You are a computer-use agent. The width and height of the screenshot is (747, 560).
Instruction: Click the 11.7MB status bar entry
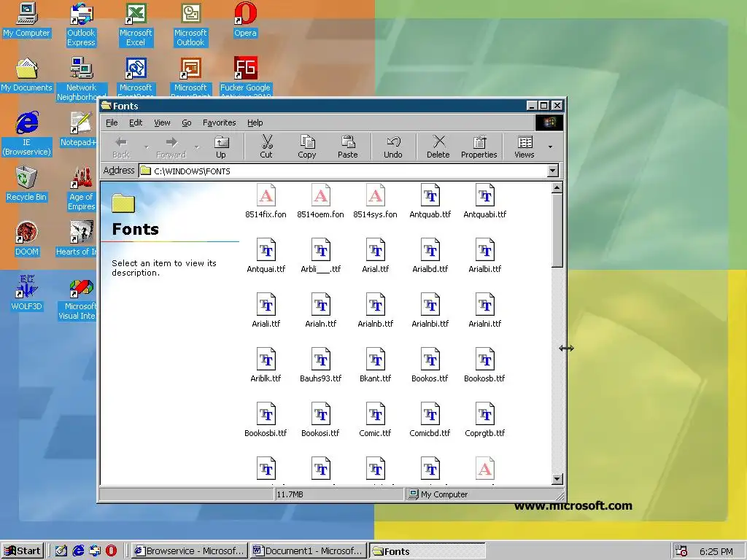click(339, 494)
